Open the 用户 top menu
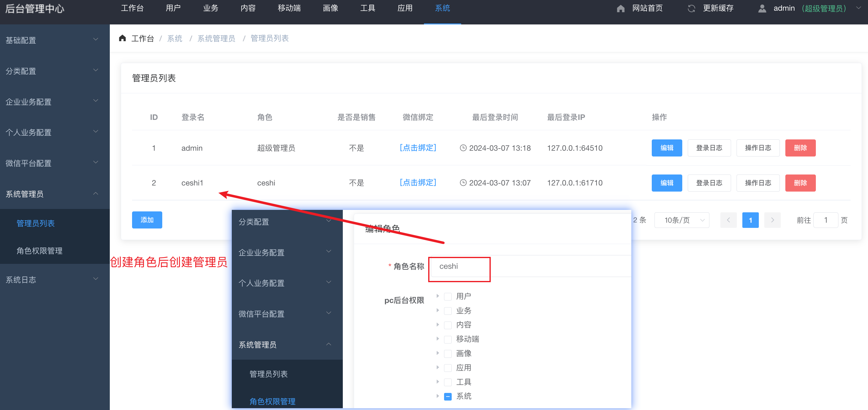Image resolution: width=868 pixels, height=410 pixels. click(173, 8)
